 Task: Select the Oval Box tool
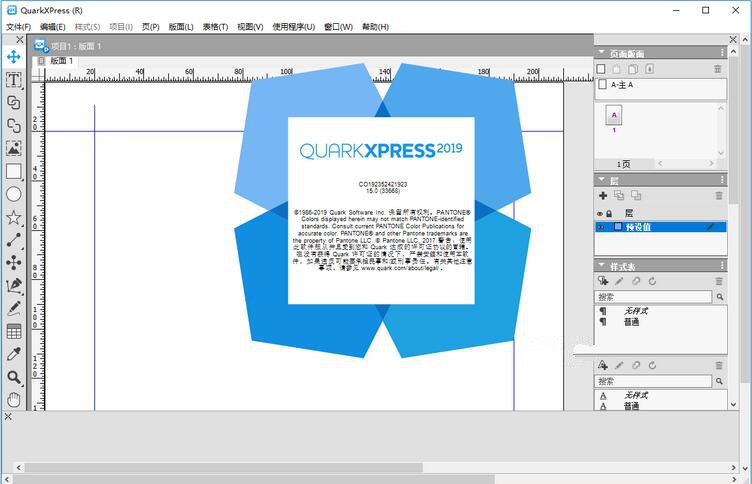pos(13,194)
